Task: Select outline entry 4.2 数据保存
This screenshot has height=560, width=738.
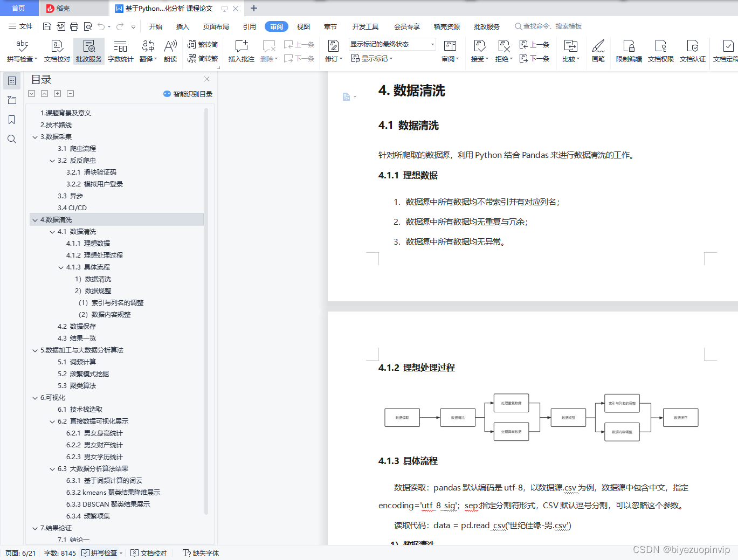Action: 77,327
